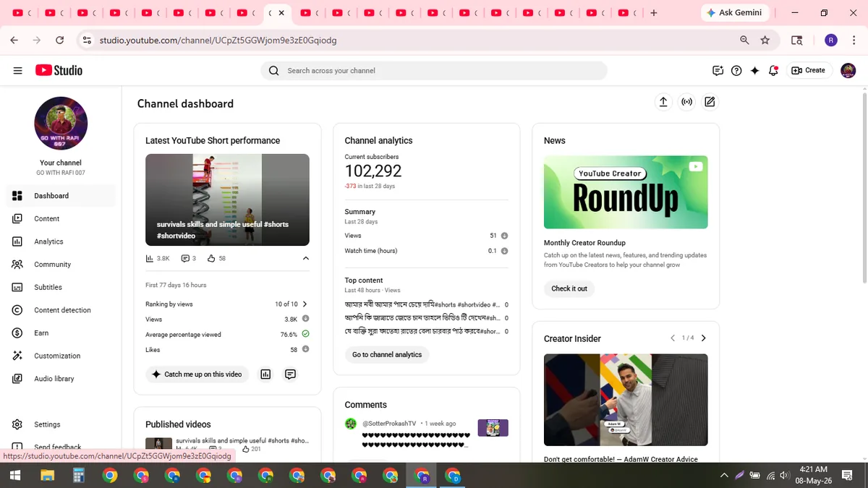Click the Upload videos arrow icon
The height and width of the screenshot is (488, 868).
coord(663,102)
